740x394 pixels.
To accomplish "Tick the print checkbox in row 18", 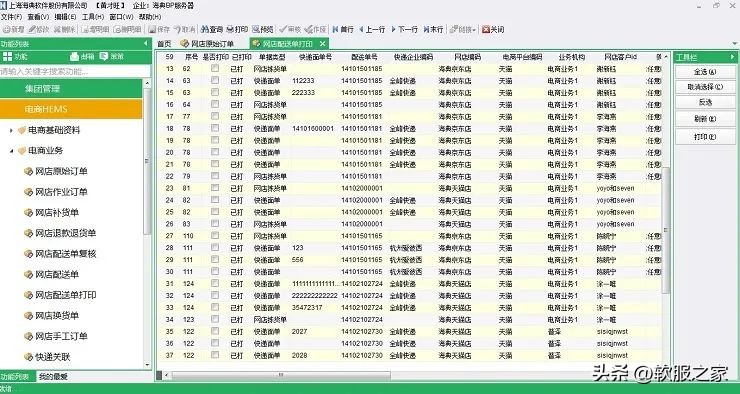I will click(x=215, y=128).
